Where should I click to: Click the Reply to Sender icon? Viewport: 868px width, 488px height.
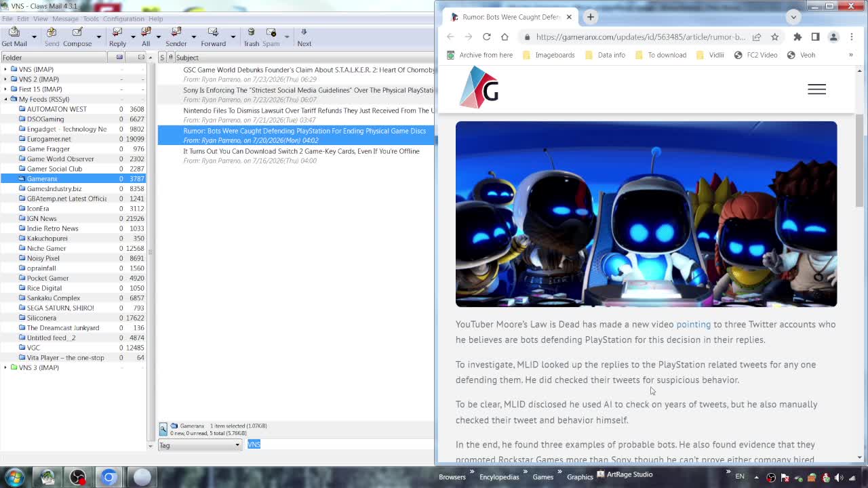(176, 37)
